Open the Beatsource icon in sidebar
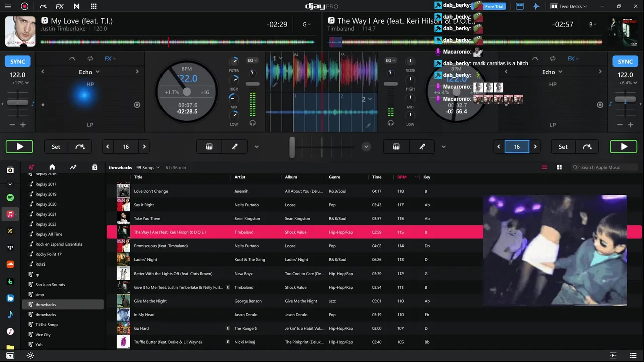644x362 pixels. pyautogui.click(x=10, y=298)
